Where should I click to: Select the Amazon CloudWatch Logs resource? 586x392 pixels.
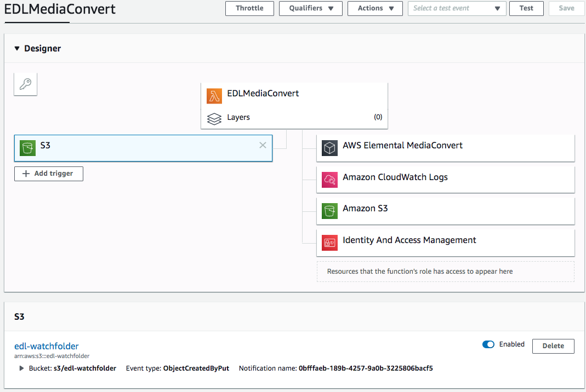tap(446, 180)
